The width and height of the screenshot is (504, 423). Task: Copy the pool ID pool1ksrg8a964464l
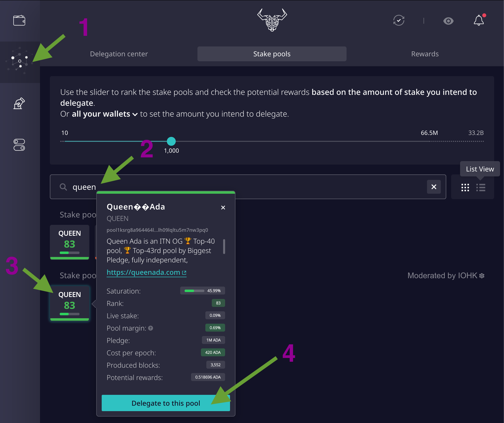pos(157,230)
